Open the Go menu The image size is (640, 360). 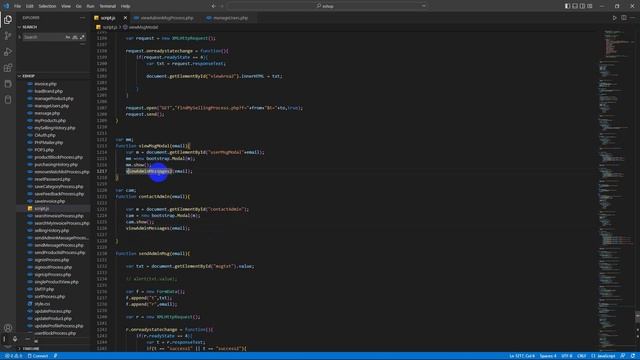[x=78, y=6]
